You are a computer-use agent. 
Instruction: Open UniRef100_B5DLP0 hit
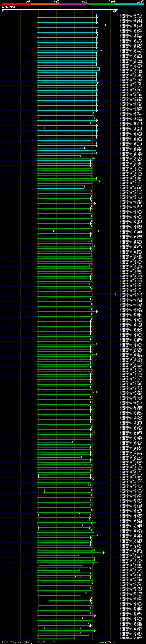tap(131, 630)
